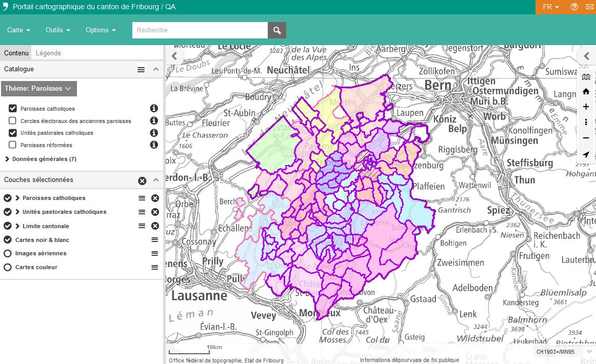This screenshot has height=364, width=596.
Task: Show info for Paroisses réformées
Action: coord(153,145)
